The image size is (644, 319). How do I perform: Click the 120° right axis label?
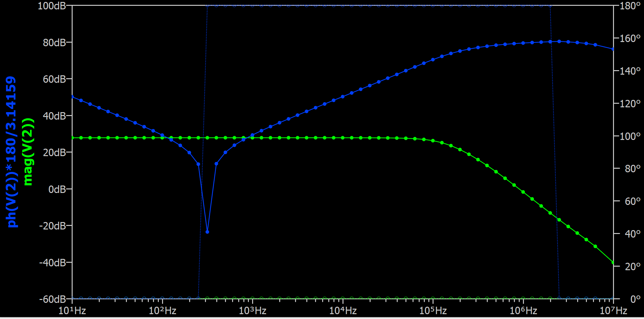coord(630,103)
